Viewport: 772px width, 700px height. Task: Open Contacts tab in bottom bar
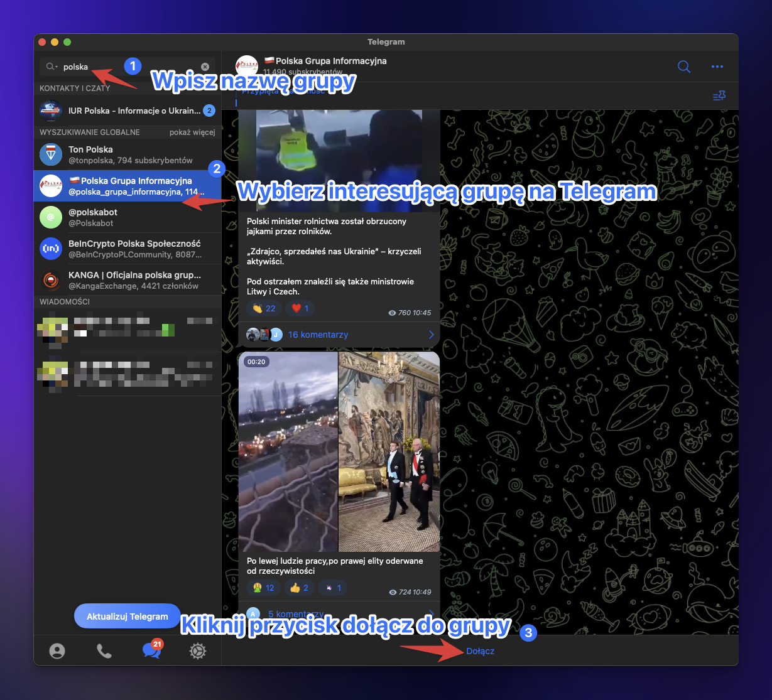coord(57,652)
